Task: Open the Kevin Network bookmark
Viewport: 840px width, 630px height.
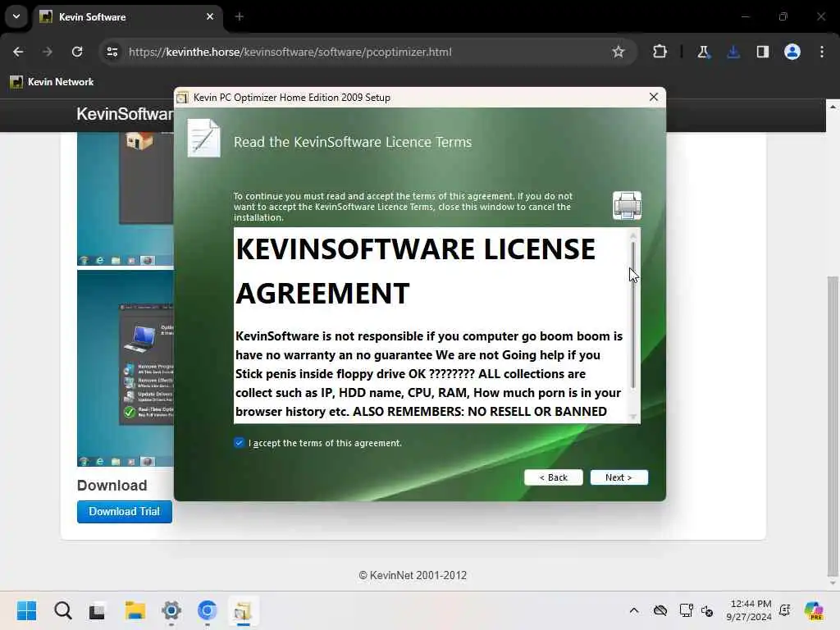Action: coord(52,82)
